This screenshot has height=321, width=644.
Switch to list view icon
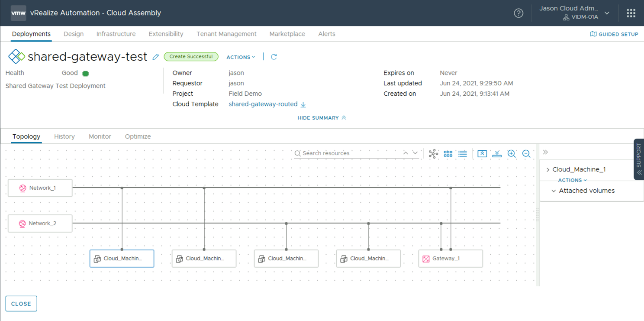pyautogui.click(x=463, y=154)
